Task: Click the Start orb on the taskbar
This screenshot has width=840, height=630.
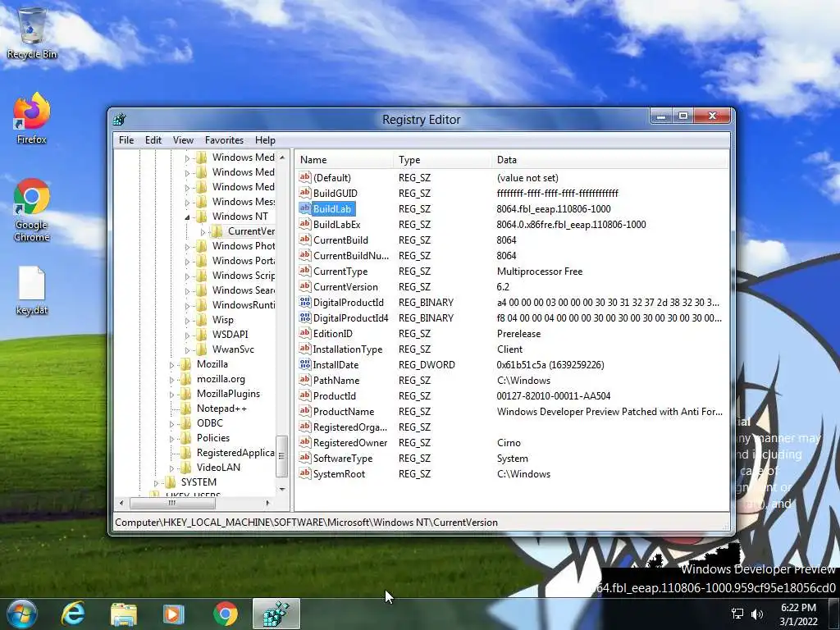Action: (x=21, y=614)
